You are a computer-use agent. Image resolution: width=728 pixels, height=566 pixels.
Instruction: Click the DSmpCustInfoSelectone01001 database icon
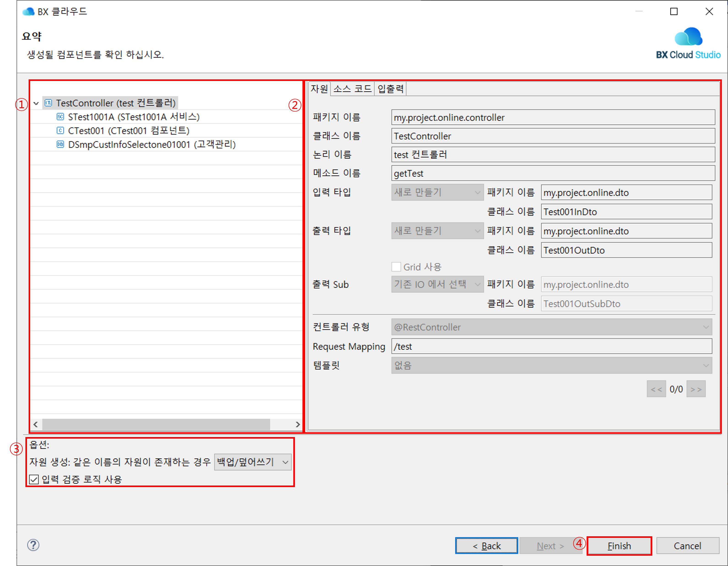(60, 144)
